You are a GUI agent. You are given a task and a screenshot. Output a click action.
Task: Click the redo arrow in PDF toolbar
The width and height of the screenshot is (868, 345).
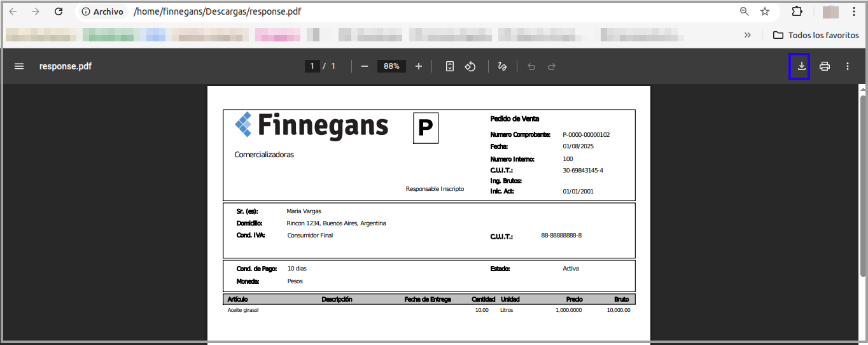[x=552, y=66]
